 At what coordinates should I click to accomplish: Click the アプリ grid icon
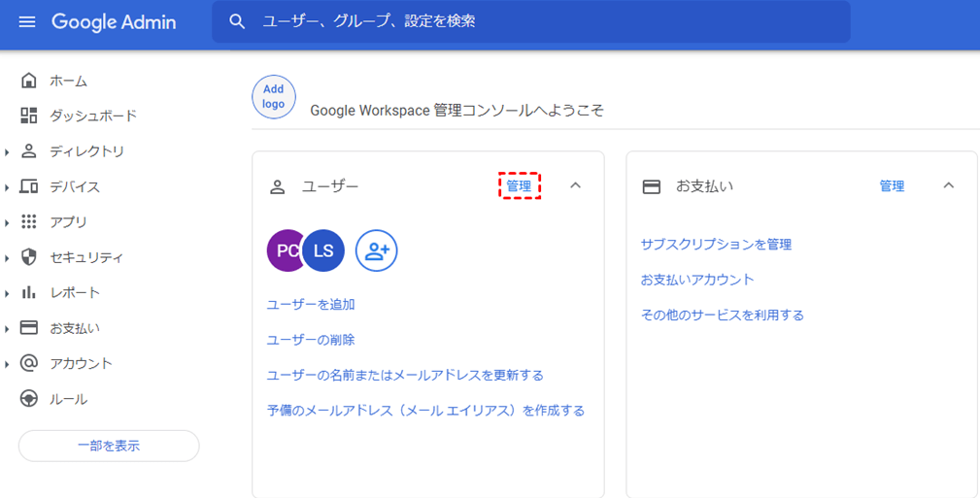(x=29, y=222)
